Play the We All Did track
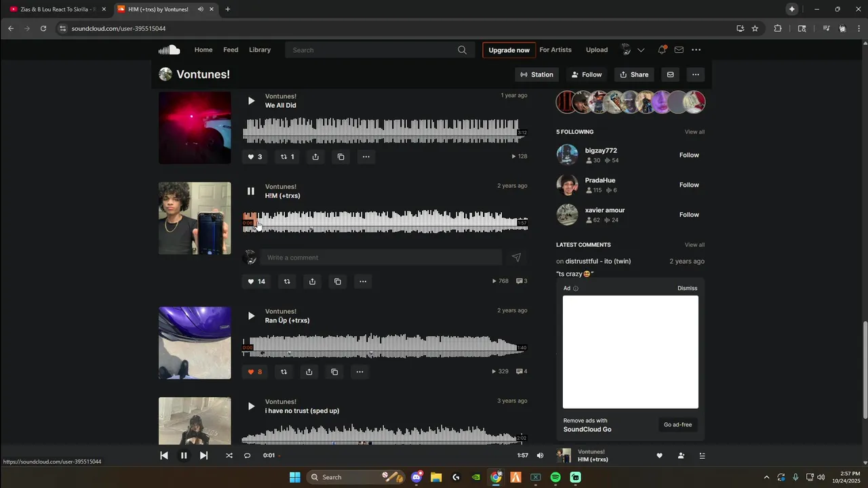The image size is (868, 488). pyautogui.click(x=251, y=101)
